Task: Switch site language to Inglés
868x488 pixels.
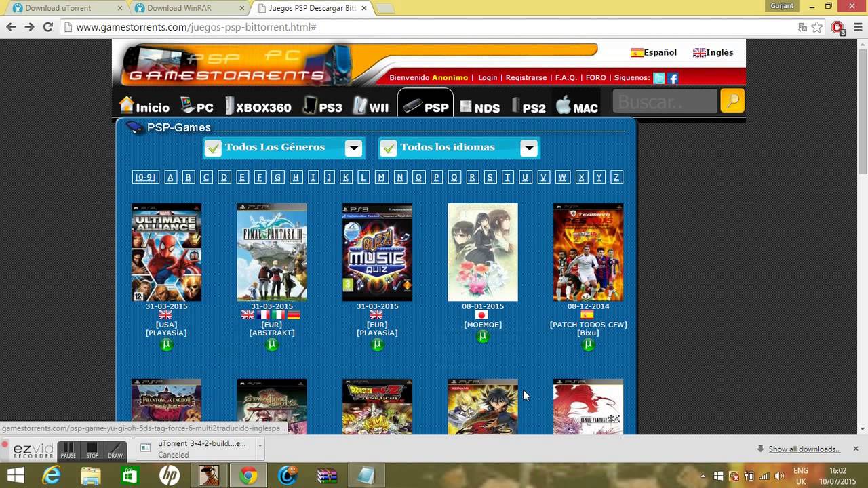Action: pos(713,52)
